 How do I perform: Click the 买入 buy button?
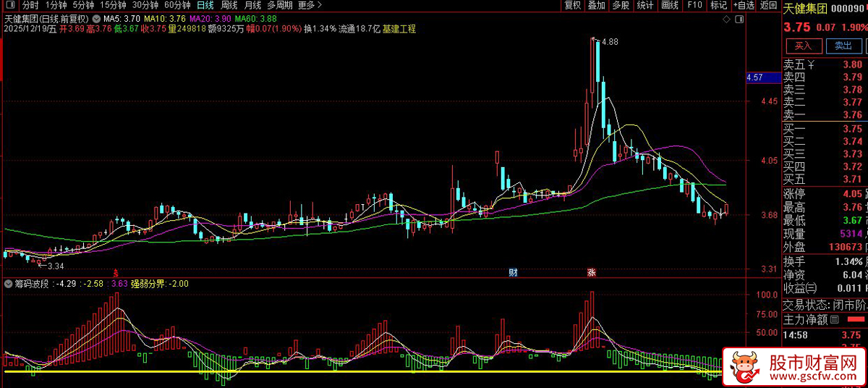[x=804, y=46]
